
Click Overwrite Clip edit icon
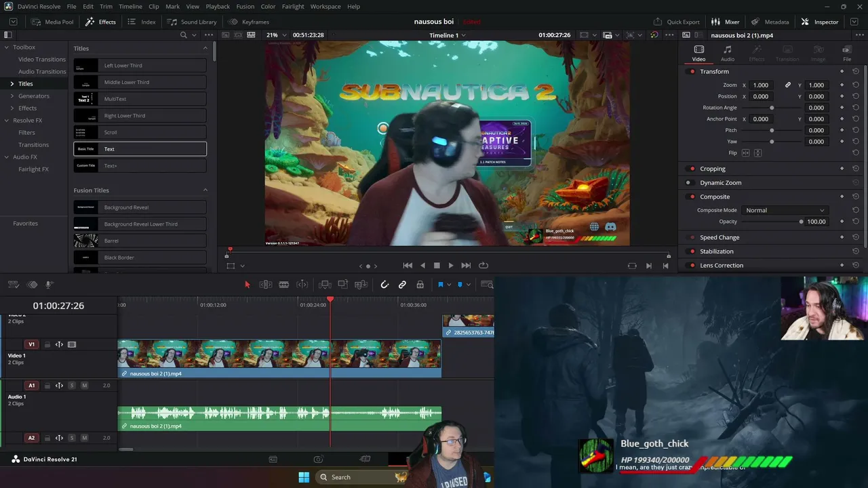(342, 285)
